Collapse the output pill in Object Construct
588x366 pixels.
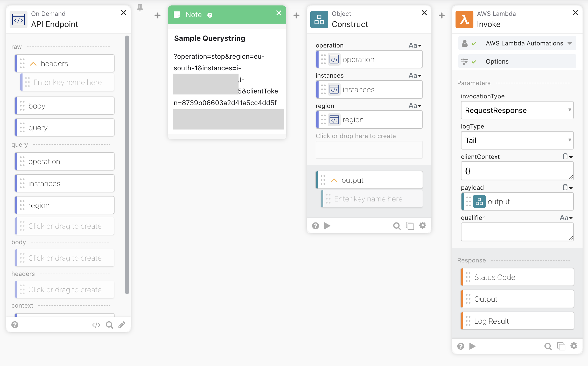334,180
